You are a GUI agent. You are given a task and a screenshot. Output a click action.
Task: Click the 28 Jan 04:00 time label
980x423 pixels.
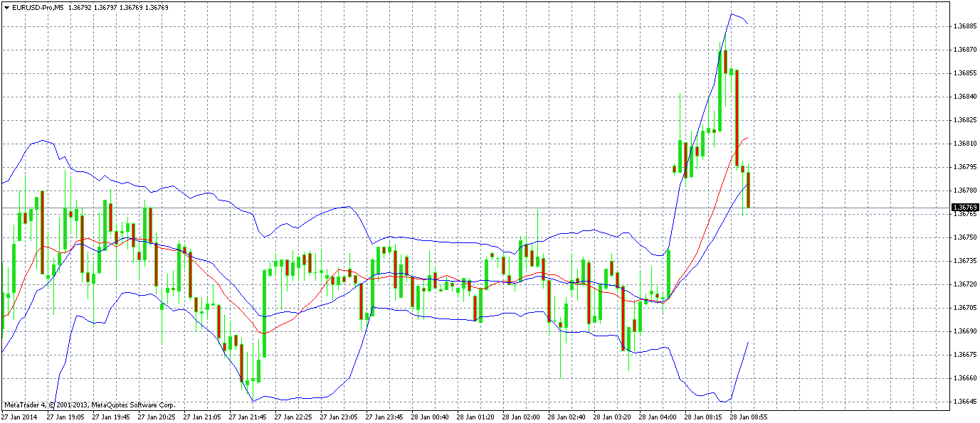pyautogui.click(x=658, y=417)
